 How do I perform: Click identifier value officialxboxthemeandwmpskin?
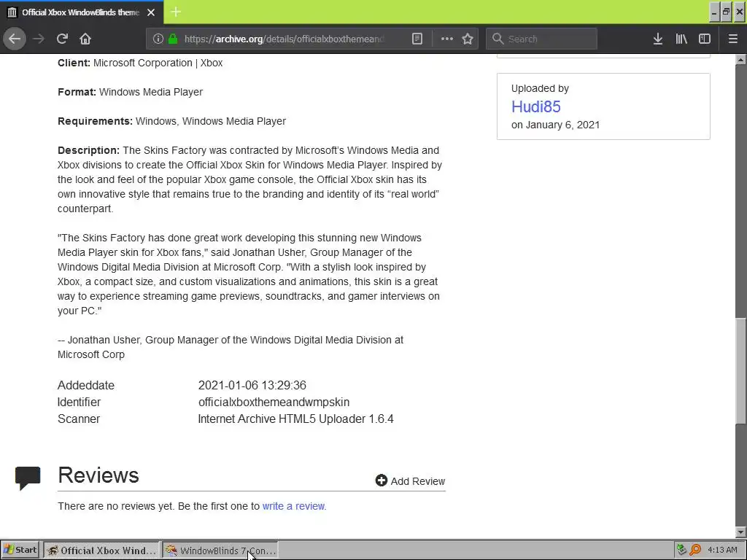[274, 402]
